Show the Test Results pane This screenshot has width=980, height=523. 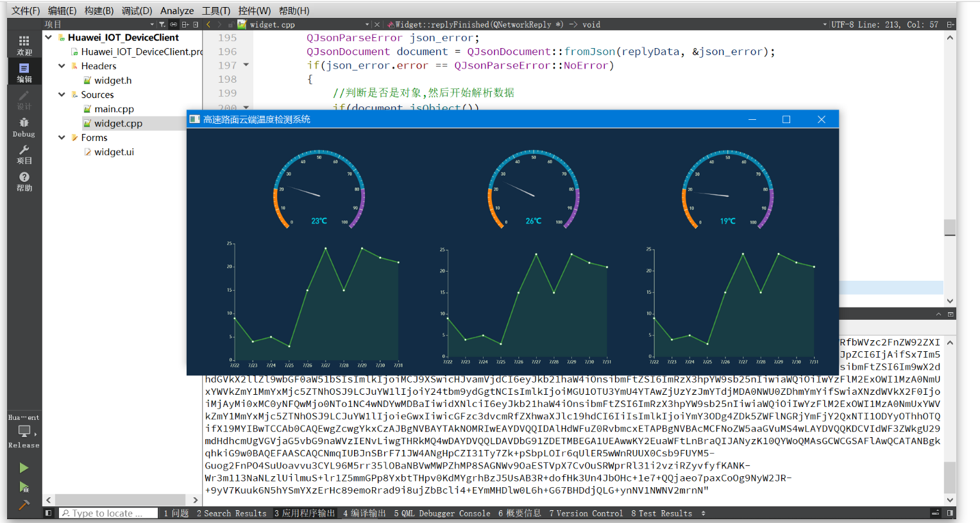pos(662,513)
